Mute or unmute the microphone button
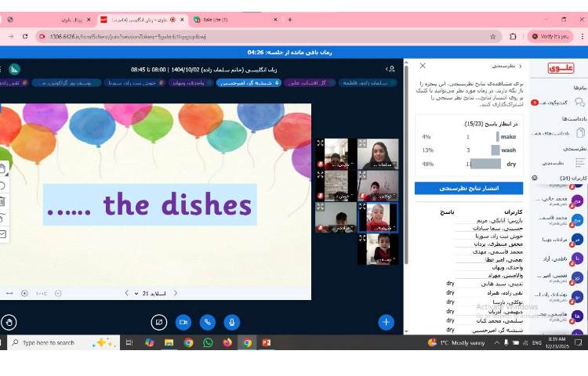Screen dimensions: 588x376 click(x=232, y=322)
